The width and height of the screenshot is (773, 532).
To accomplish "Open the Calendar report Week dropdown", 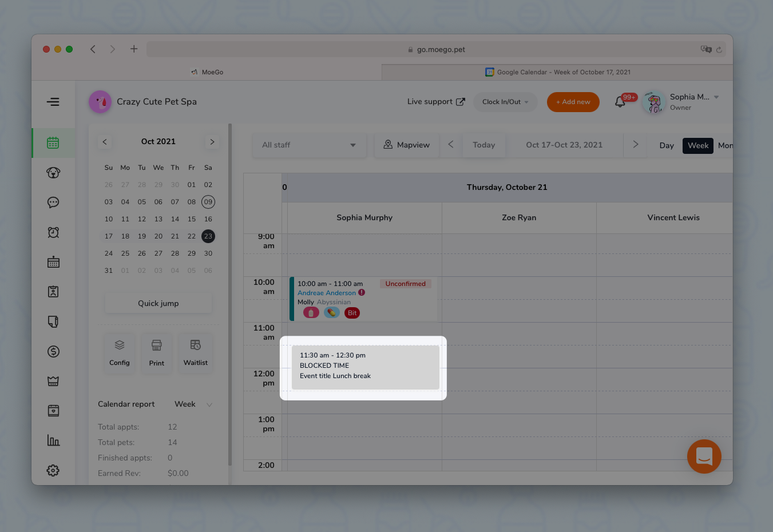I will tap(193, 404).
